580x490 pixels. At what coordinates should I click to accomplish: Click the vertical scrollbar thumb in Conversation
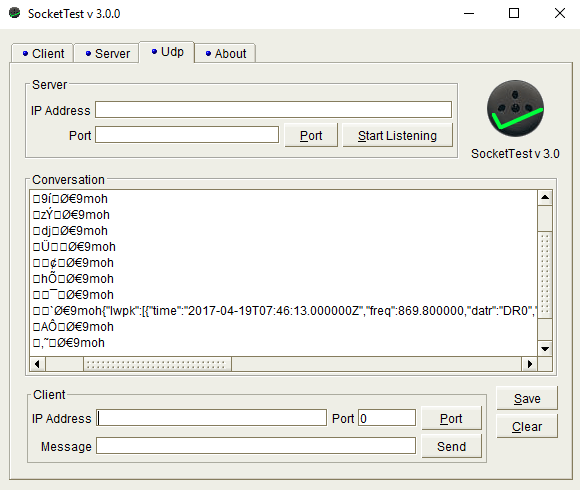click(545, 274)
